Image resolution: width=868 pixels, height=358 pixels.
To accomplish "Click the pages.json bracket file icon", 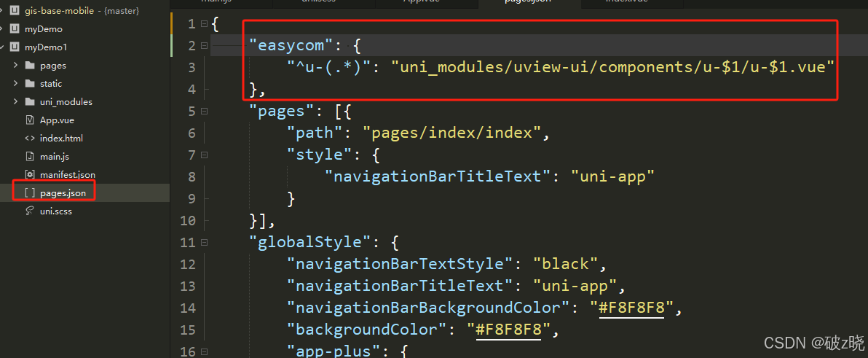I will (30, 193).
